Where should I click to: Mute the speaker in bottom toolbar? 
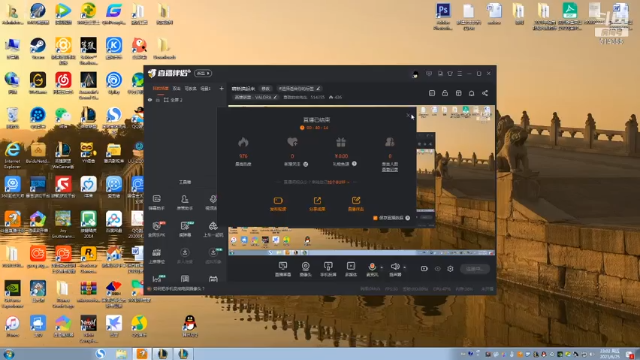395,267
